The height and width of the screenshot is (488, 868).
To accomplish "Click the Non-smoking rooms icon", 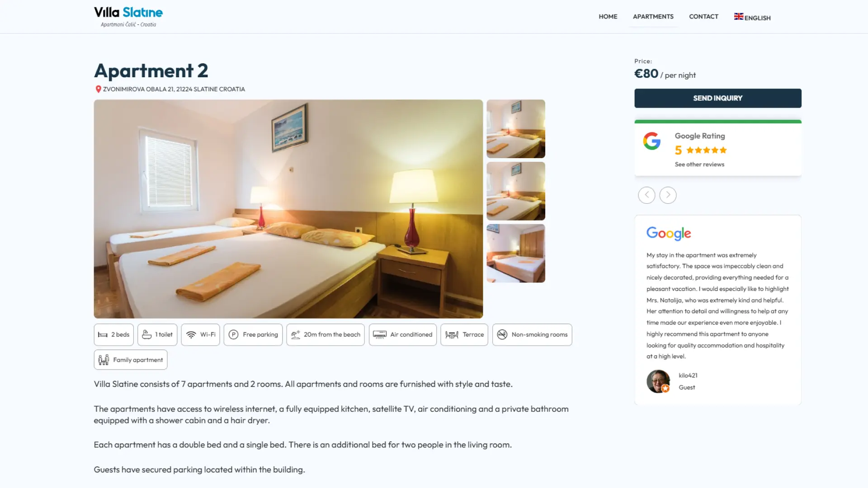I will point(502,335).
